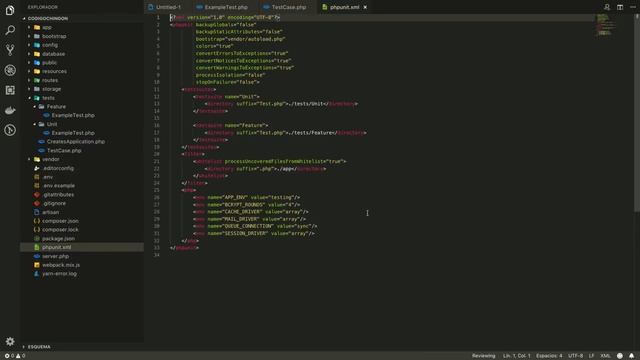The width and height of the screenshot is (640, 360).
Task: Click the Espacios: 4 indentation setting
Action: click(x=549, y=356)
